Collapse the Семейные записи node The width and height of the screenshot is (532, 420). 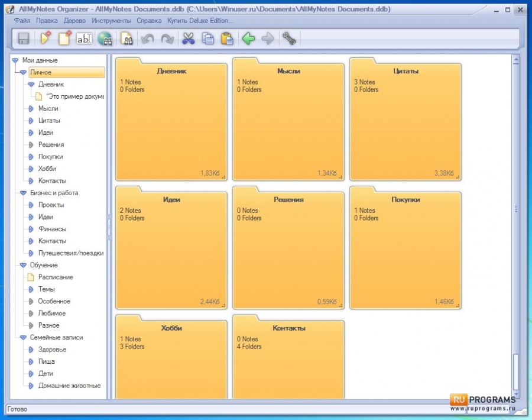point(23,338)
